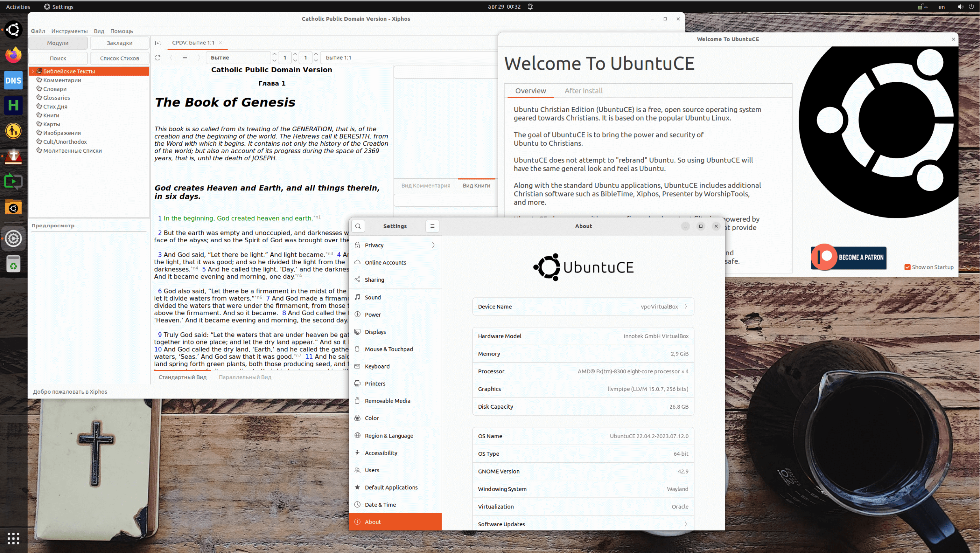The image size is (980, 553).
Task: Open Settings gear in the dock
Action: (x=13, y=238)
